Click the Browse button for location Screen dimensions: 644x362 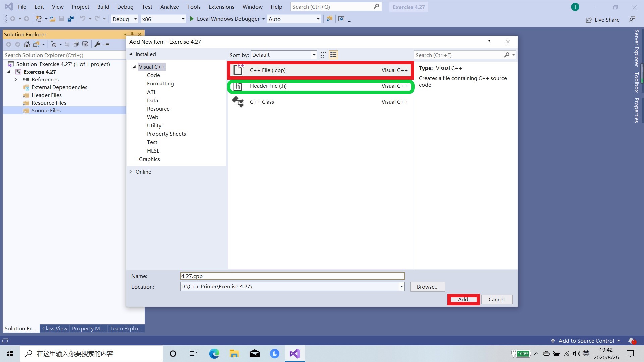point(427,287)
